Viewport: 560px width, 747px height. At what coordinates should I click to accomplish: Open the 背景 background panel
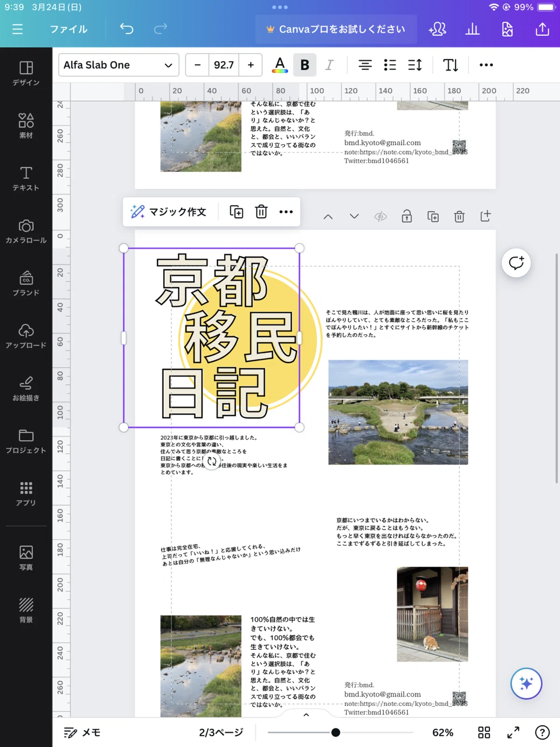[26, 610]
